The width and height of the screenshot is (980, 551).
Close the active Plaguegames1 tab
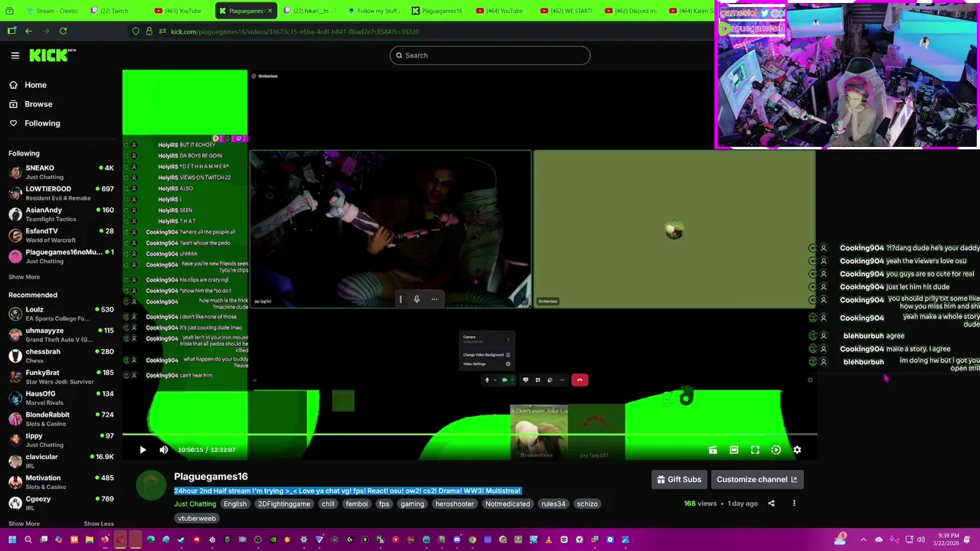coord(269,11)
